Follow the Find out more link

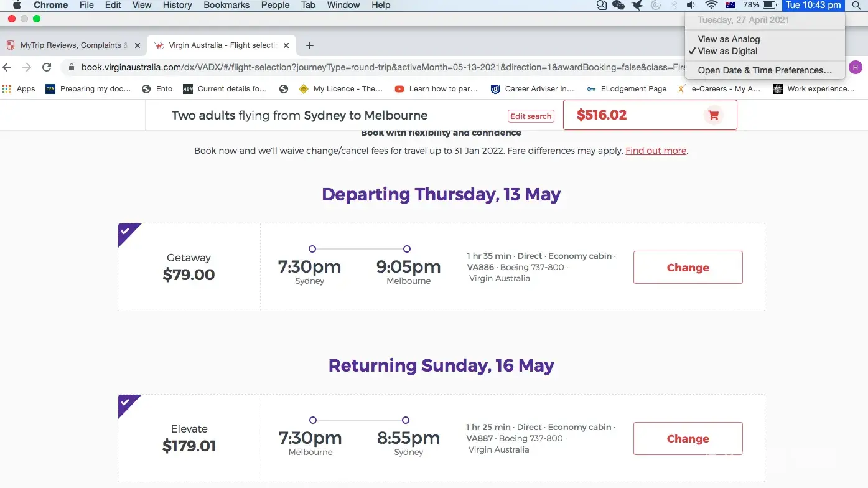click(656, 151)
